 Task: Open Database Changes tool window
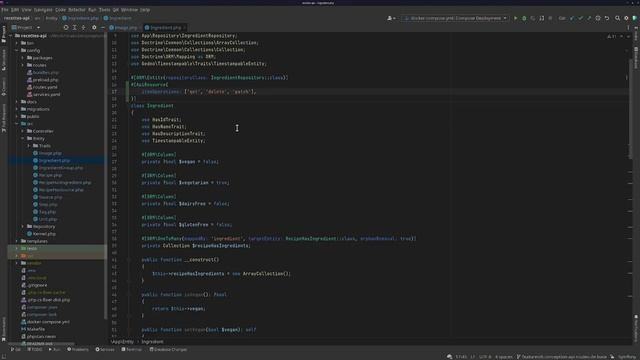(168, 349)
